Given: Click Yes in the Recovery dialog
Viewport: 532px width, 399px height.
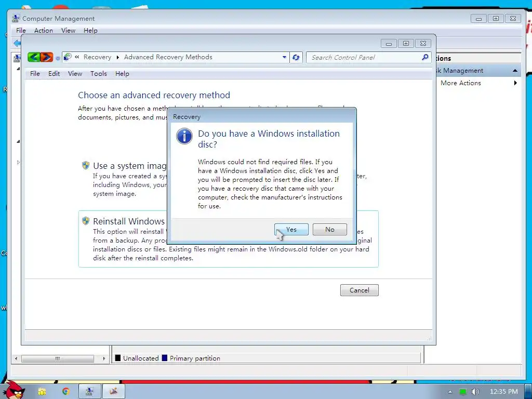Looking at the screenshot, I should pos(291,229).
